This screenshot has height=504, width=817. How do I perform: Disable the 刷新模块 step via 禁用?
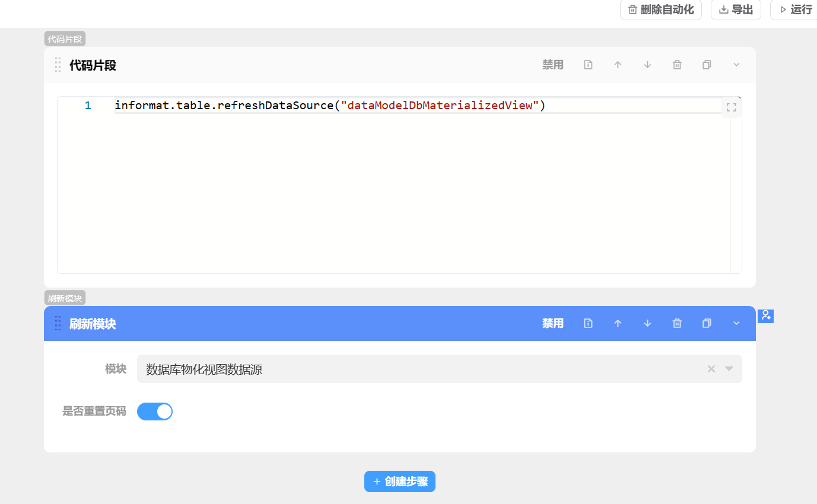pos(552,323)
